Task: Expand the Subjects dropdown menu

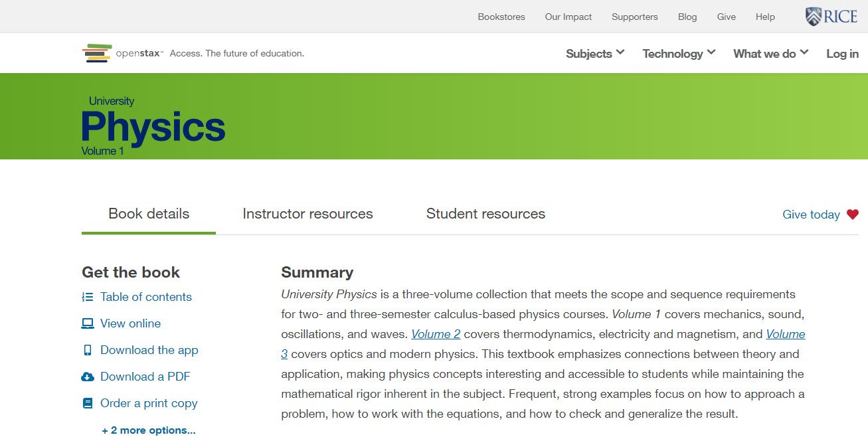Action: click(x=595, y=54)
